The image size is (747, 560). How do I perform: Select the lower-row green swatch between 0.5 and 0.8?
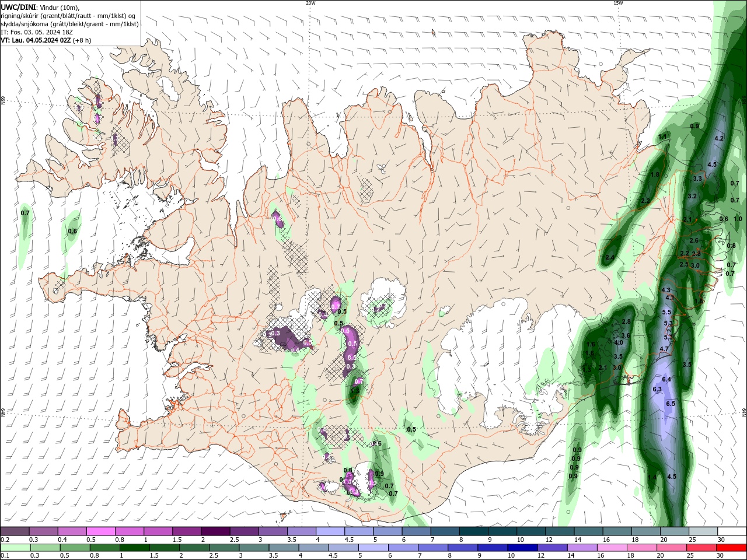pos(75,548)
